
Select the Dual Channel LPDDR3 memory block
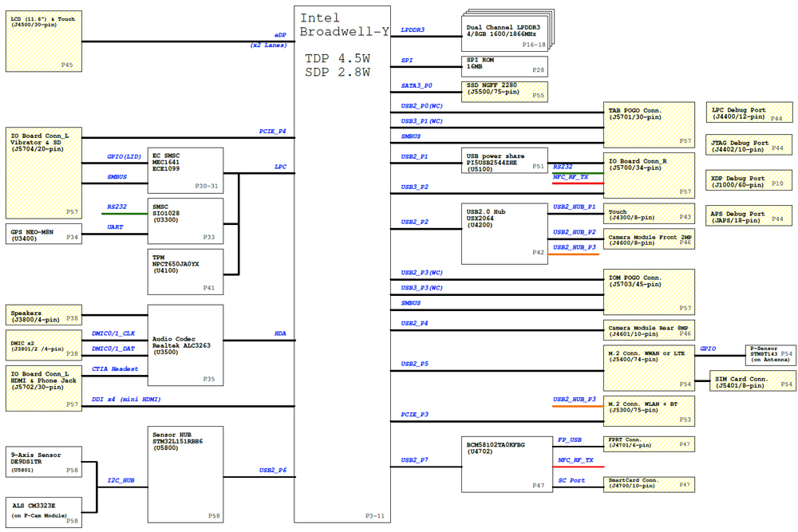pyautogui.click(x=505, y=33)
